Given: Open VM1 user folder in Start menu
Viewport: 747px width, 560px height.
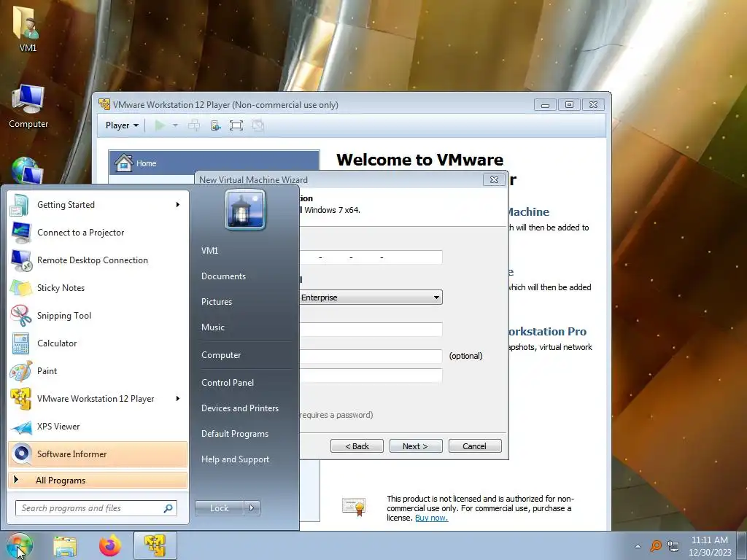Looking at the screenshot, I should (209, 251).
